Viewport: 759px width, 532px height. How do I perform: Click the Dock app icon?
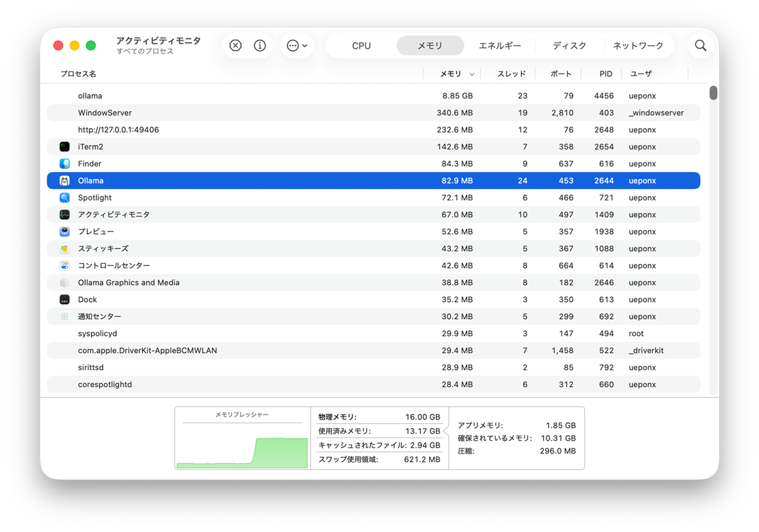click(x=64, y=299)
